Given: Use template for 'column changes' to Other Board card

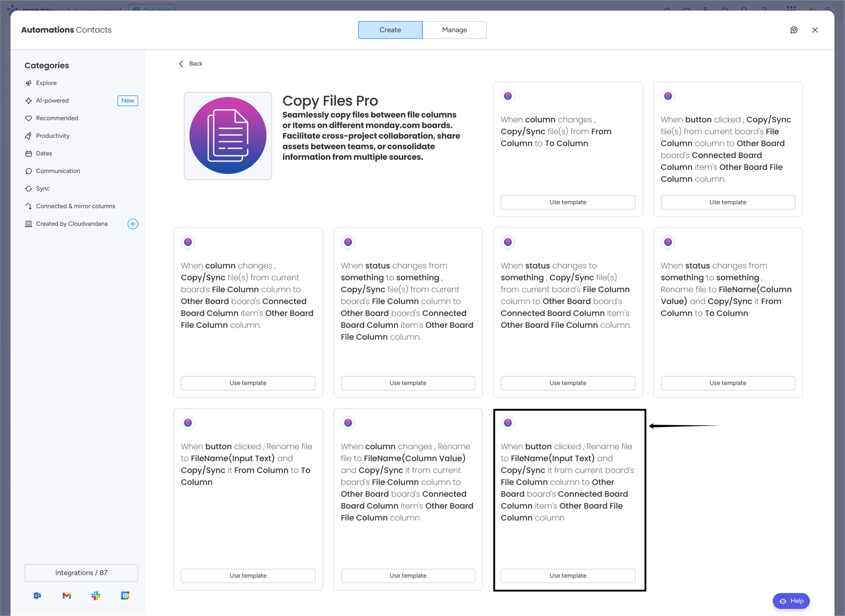Looking at the screenshot, I should 248,383.
